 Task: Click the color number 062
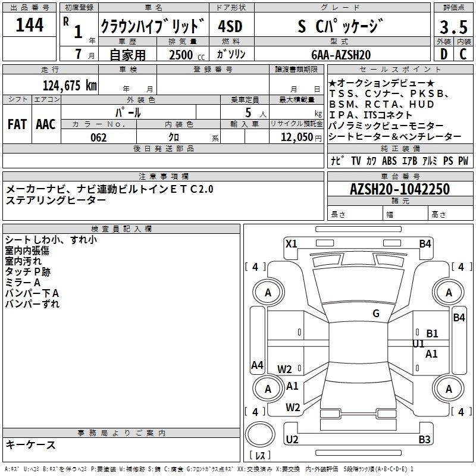99,137
